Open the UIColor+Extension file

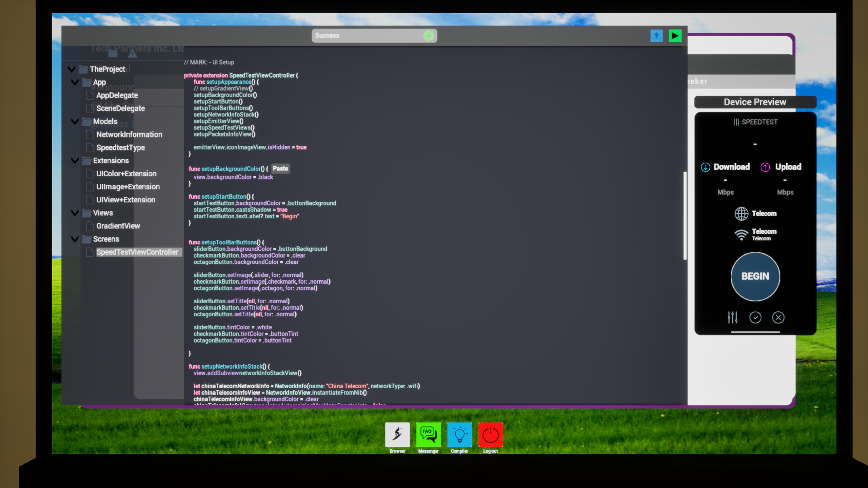(126, 174)
